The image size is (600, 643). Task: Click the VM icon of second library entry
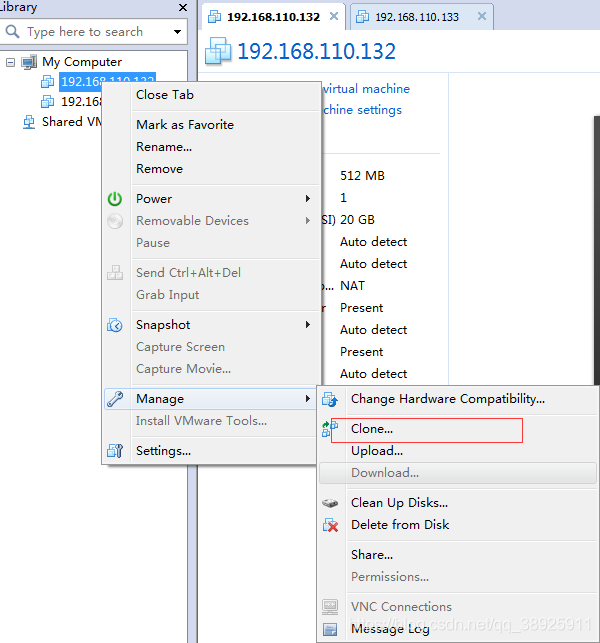48,101
